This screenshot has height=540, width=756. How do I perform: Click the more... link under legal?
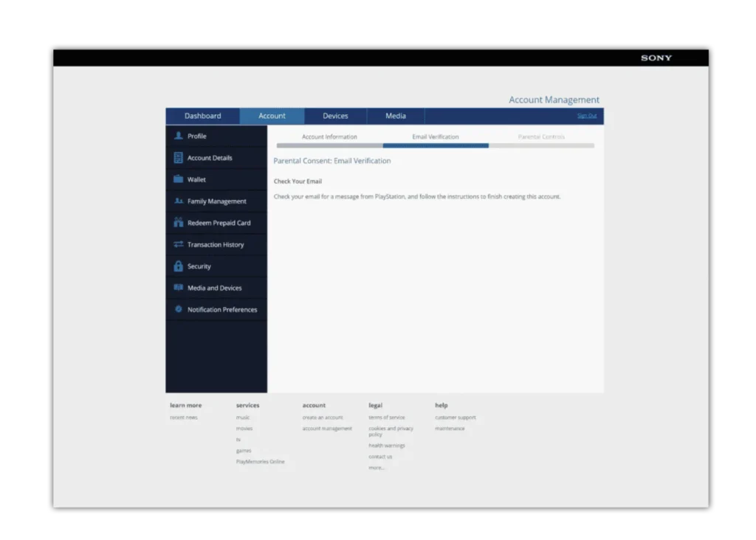coord(377,468)
